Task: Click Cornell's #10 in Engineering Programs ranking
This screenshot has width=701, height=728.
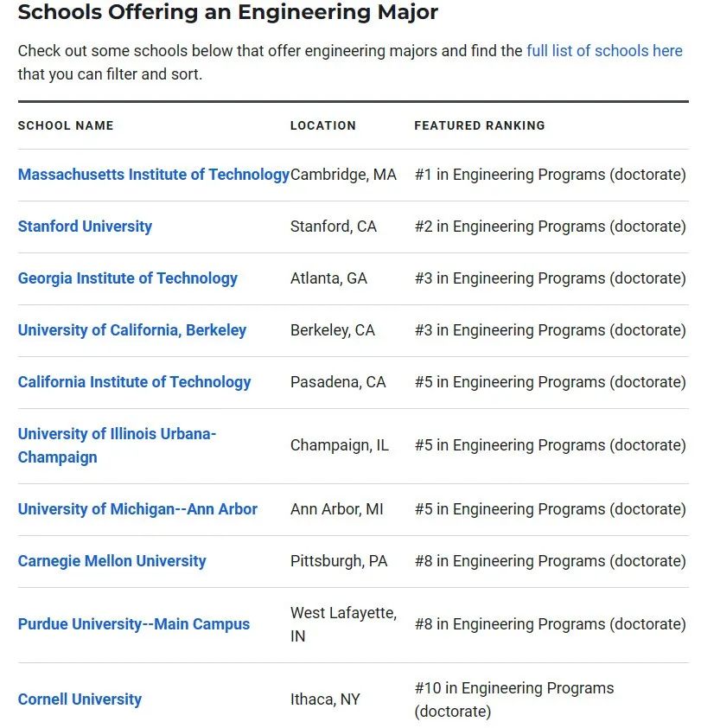Action: 514,699
